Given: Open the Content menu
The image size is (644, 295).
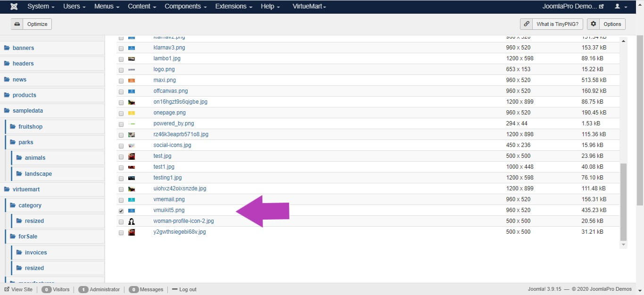Looking at the screenshot, I should [x=142, y=7].
